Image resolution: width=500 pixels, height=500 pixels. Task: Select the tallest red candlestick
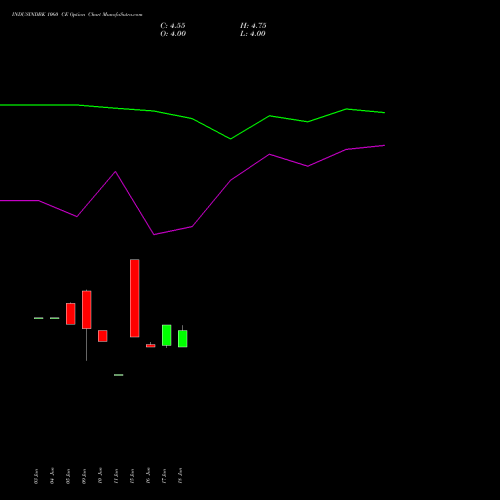(x=135, y=298)
